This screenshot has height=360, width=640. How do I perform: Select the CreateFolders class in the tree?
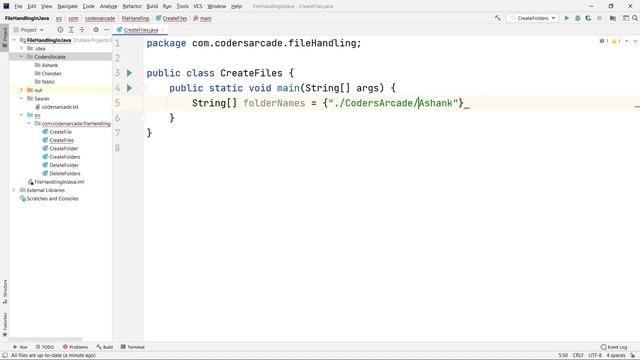(64, 157)
